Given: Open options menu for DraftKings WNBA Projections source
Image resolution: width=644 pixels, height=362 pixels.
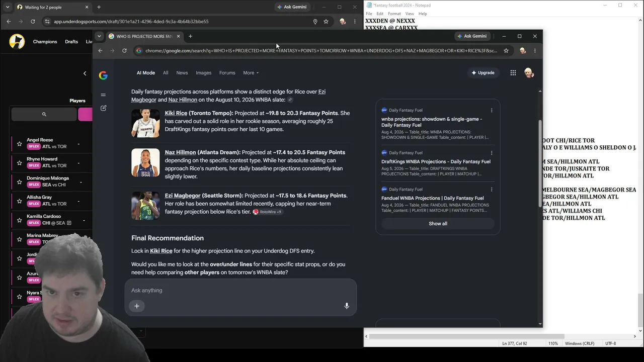Looking at the screenshot, I should pyautogui.click(x=492, y=153).
